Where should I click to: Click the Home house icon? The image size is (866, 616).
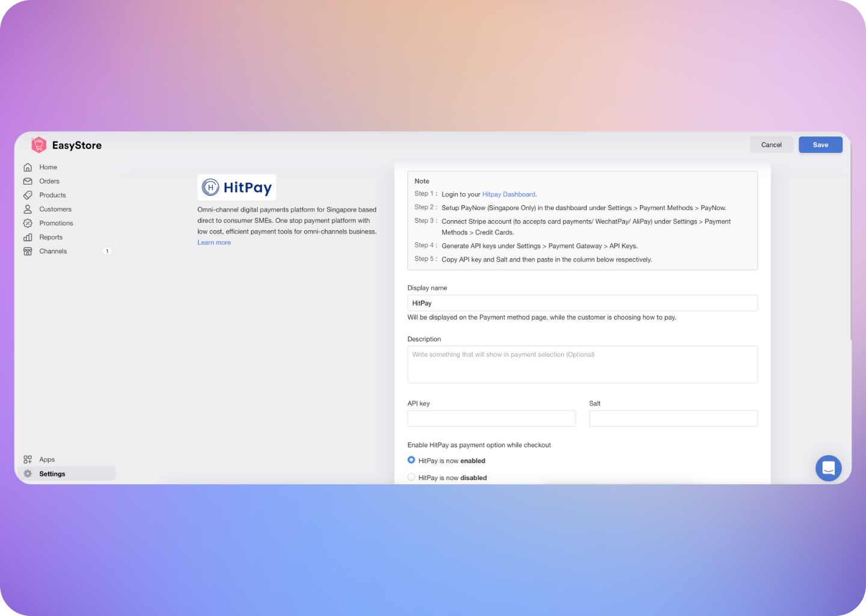pyautogui.click(x=28, y=167)
